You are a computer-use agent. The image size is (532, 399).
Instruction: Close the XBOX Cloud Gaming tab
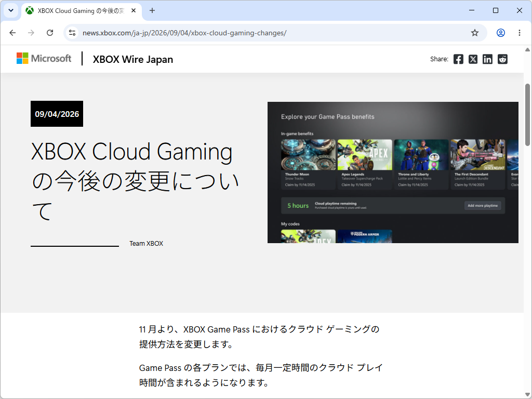(134, 10)
